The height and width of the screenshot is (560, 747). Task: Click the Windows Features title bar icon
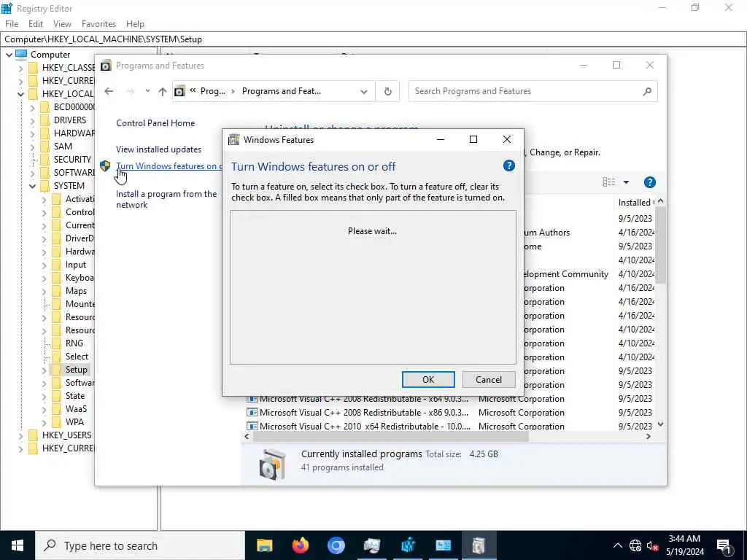(233, 139)
